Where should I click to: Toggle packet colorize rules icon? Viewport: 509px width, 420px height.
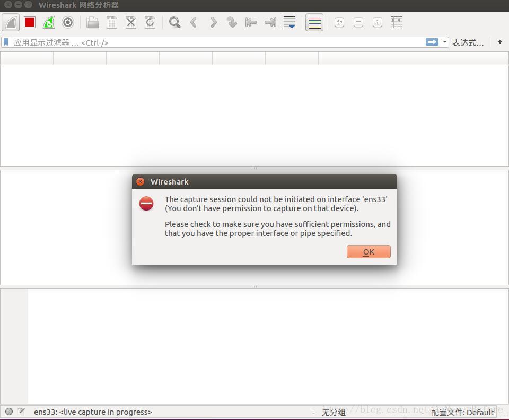[314, 22]
